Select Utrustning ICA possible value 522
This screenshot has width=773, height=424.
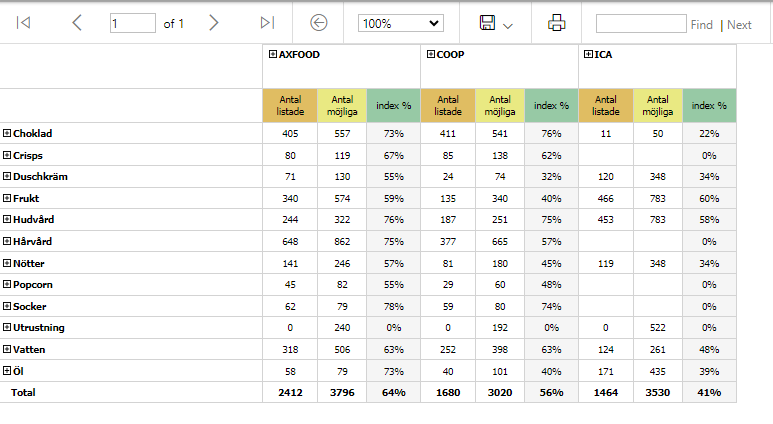point(658,327)
